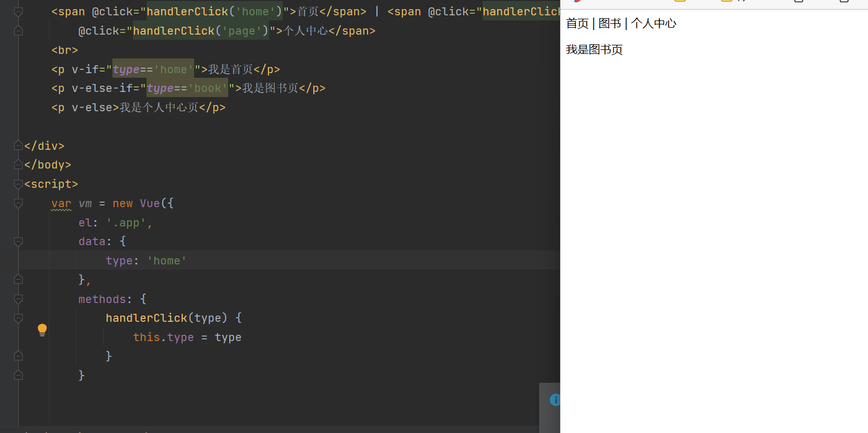This screenshot has width=868, height=433.
Task: Click '个人中心' in the browser page
Action: (653, 23)
